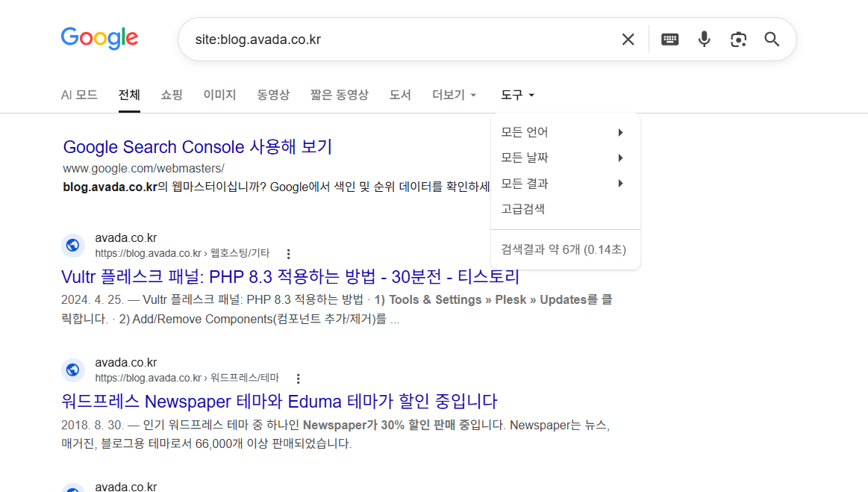Submit the search with the magnifier icon
The width and height of the screenshot is (868, 492).
[772, 40]
